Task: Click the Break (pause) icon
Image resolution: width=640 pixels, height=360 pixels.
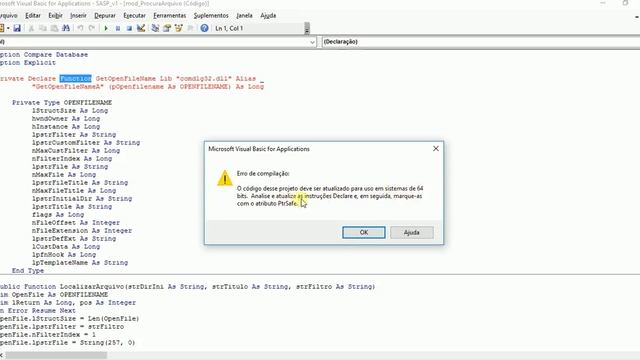Action: (x=118, y=28)
